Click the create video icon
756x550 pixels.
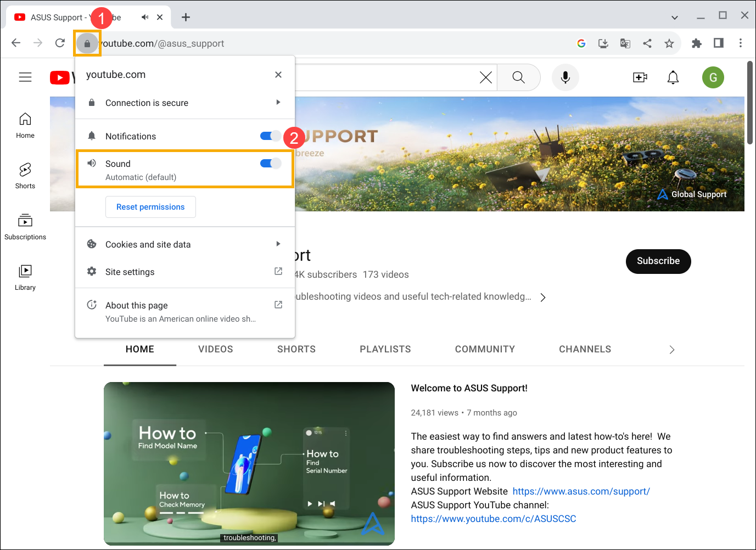coord(640,77)
